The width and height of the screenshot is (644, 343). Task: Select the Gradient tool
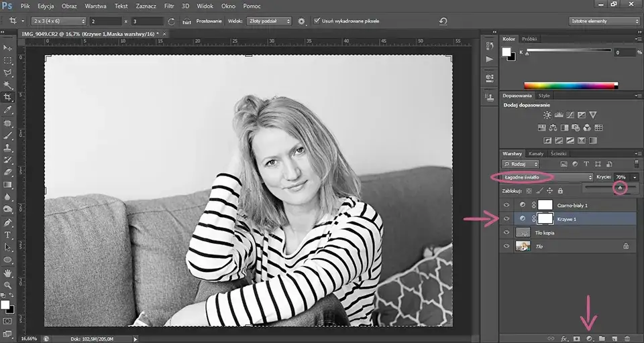tap(7, 185)
